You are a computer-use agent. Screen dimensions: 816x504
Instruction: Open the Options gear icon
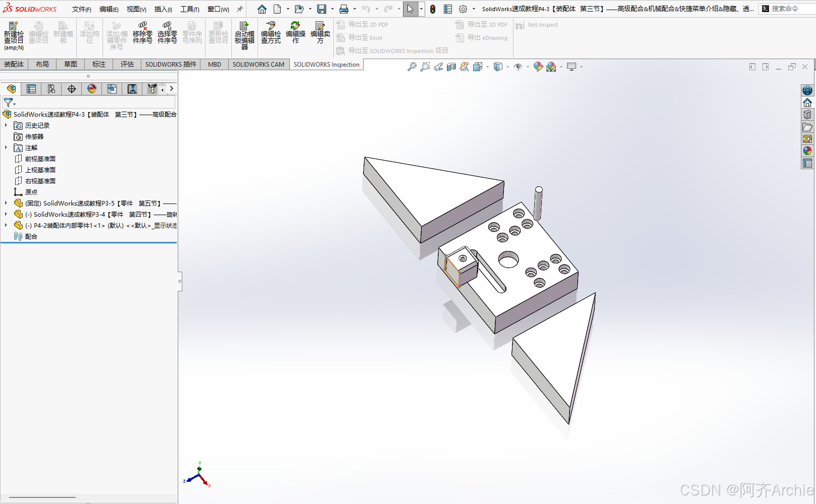coord(463,9)
